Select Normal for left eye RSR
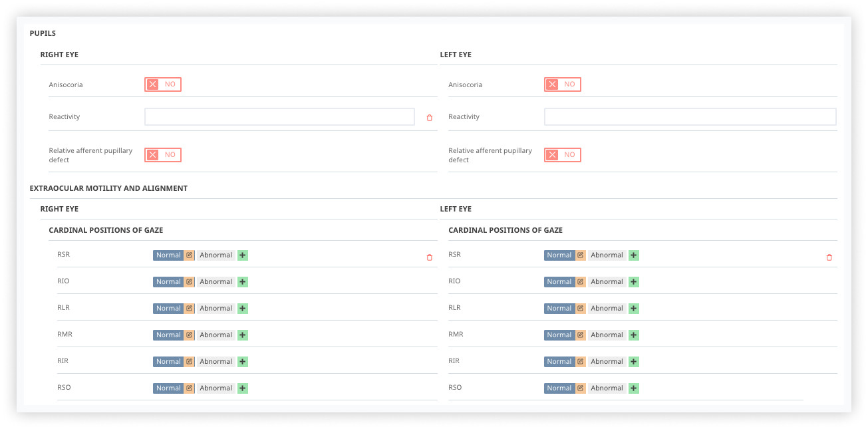 559,255
